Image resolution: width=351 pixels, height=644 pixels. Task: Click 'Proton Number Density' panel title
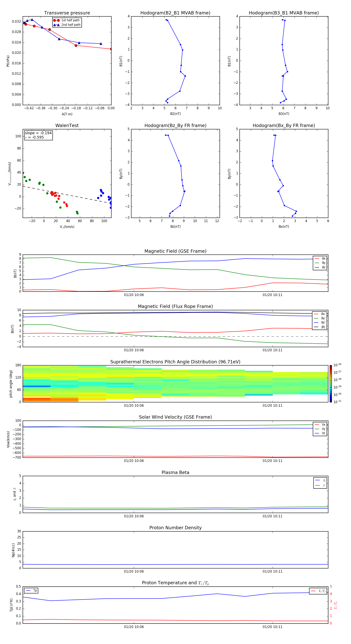pyautogui.click(x=175, y=528)
